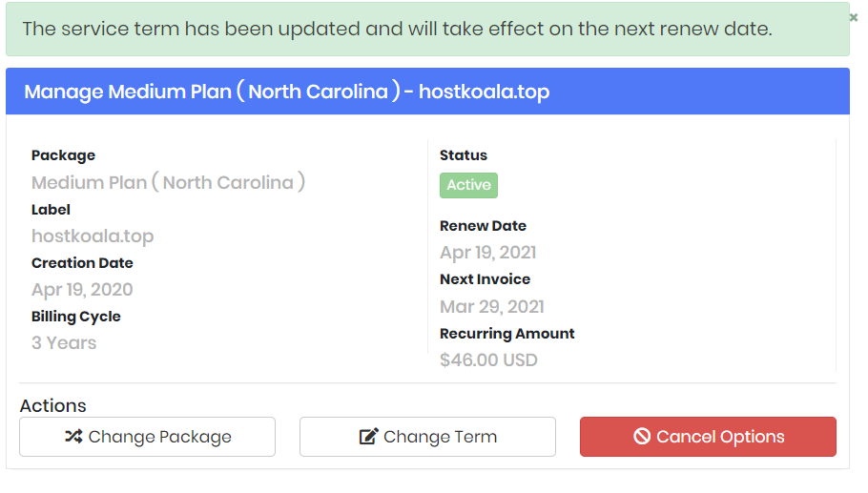Open the red Cancel Options button
This screenshot has height=493, width=868.
pyautogui.click(x=708, y=437)
